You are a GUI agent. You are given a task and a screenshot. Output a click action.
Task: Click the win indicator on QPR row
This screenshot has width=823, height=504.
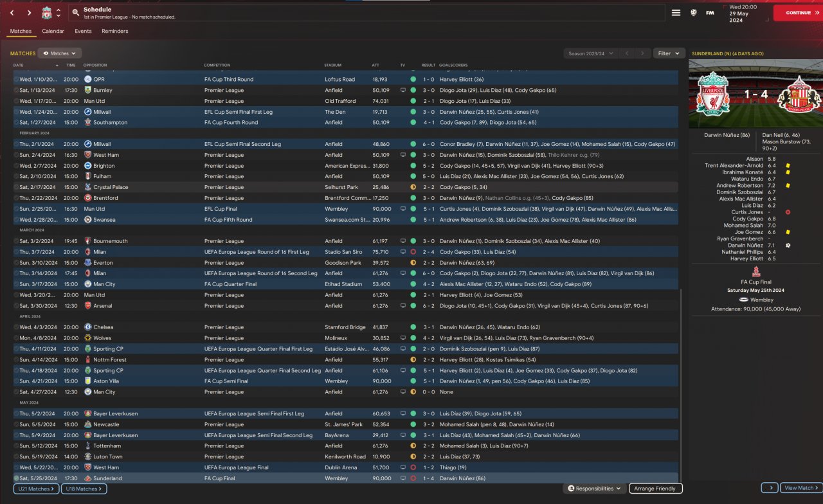point(413,79)
